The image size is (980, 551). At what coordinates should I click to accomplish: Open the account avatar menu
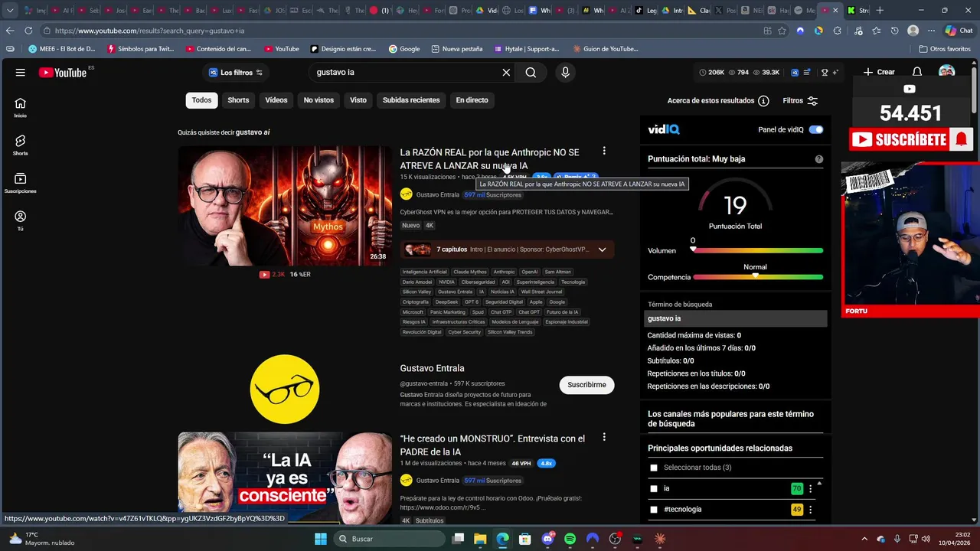coord(946,72)
